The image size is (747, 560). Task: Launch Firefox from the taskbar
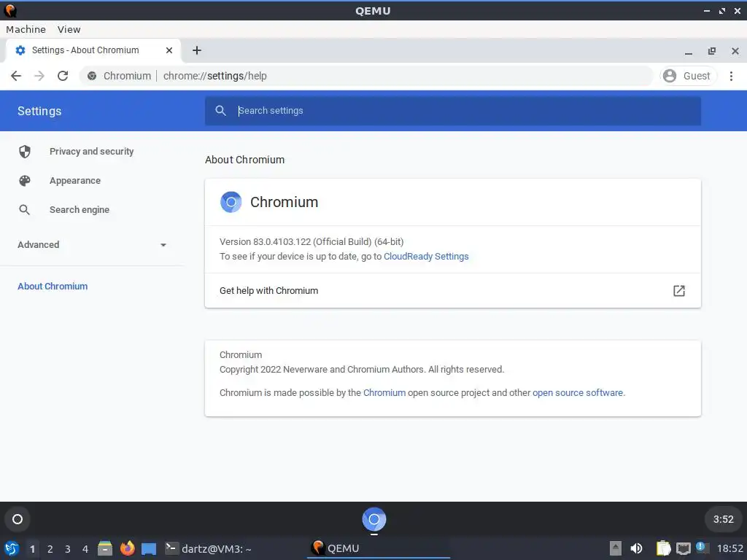click(x=127, y=548)
